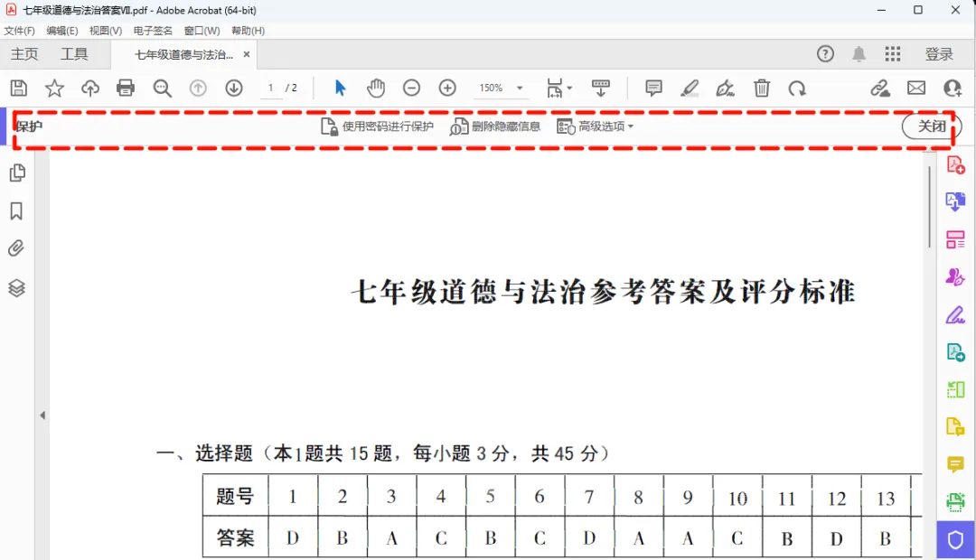
Task: Go to previous page arrow
Action: click(x=198, y=89)
